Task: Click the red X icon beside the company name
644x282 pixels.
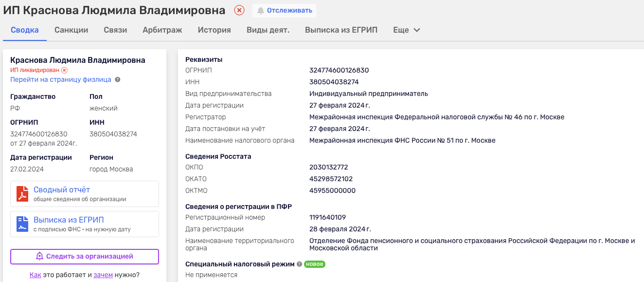Action: [238, 10]
